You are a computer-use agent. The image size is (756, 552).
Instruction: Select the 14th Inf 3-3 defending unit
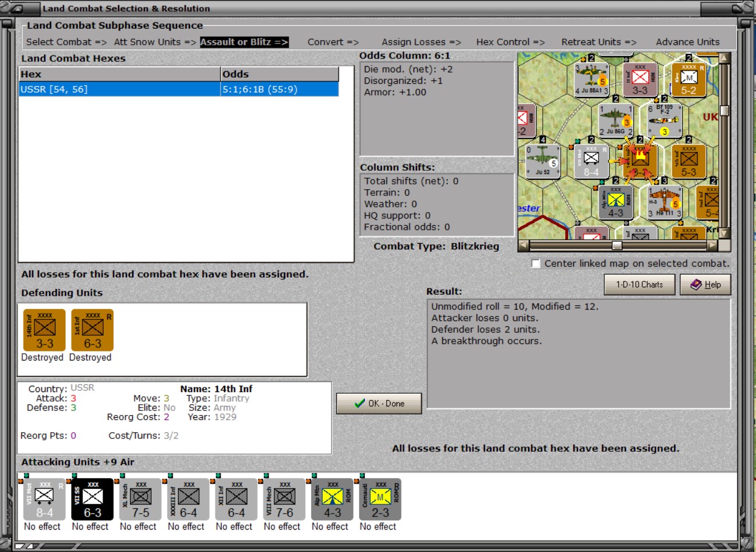point(44,330)
